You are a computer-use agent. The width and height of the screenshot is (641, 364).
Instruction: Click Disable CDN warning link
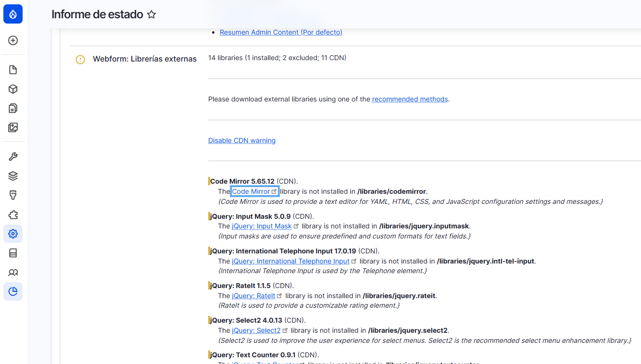pyautogui.click(x=242, y=140)
